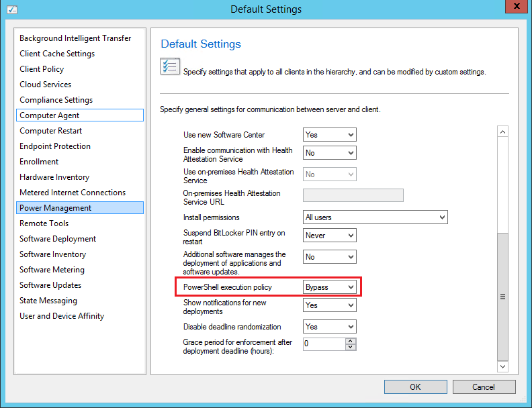Change Suspend BitLocker PIN entry dropdown

[329, 236]
